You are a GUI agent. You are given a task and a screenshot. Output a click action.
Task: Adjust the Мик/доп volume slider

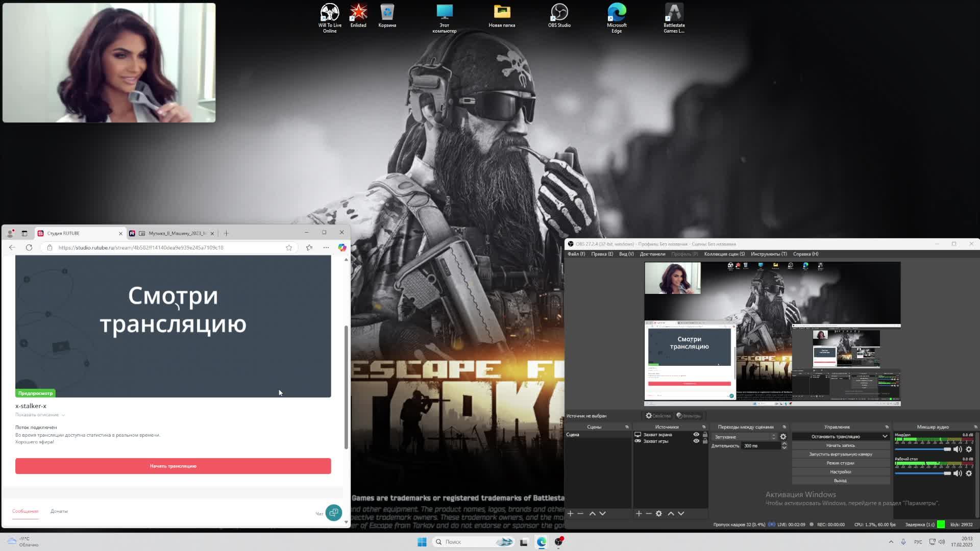pos(923,449)
